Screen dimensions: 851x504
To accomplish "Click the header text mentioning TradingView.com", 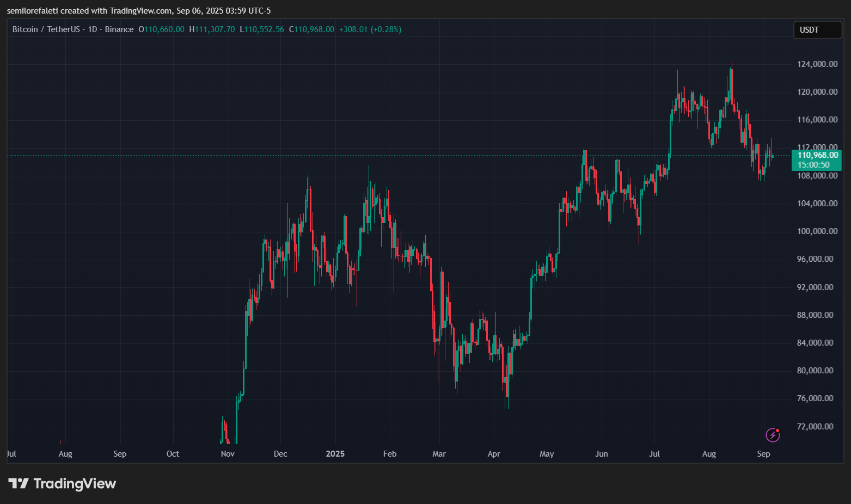I will [x=139, y=11].
